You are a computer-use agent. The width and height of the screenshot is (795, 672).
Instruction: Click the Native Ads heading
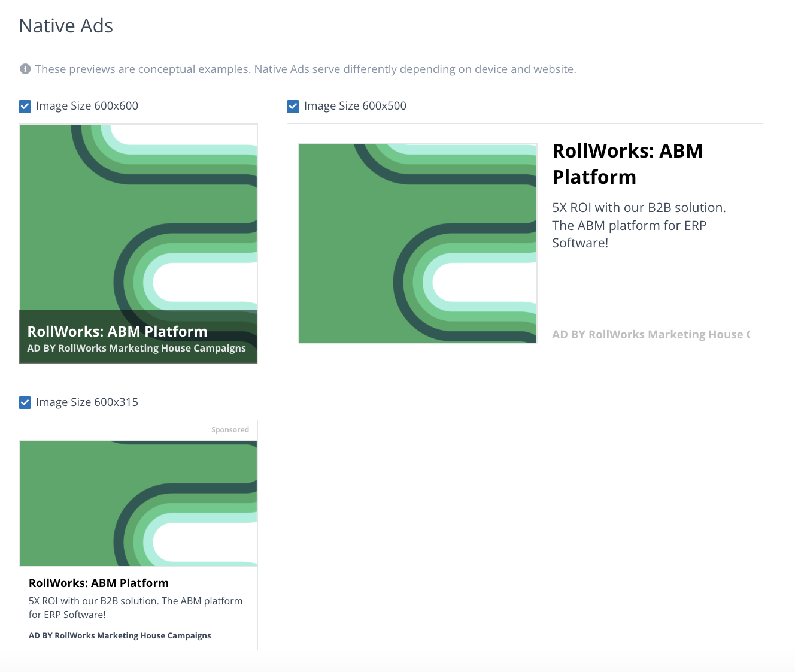tap(66, 26)
